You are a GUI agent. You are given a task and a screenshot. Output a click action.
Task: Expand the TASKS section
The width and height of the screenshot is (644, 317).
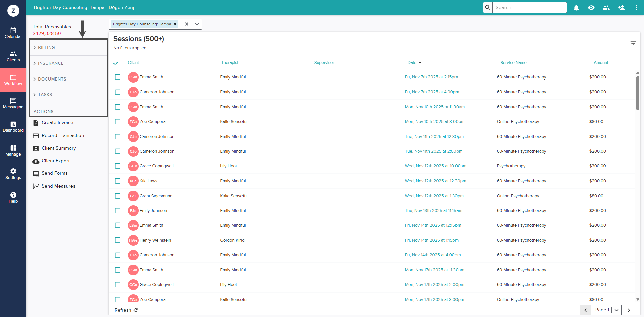point(68,95)
